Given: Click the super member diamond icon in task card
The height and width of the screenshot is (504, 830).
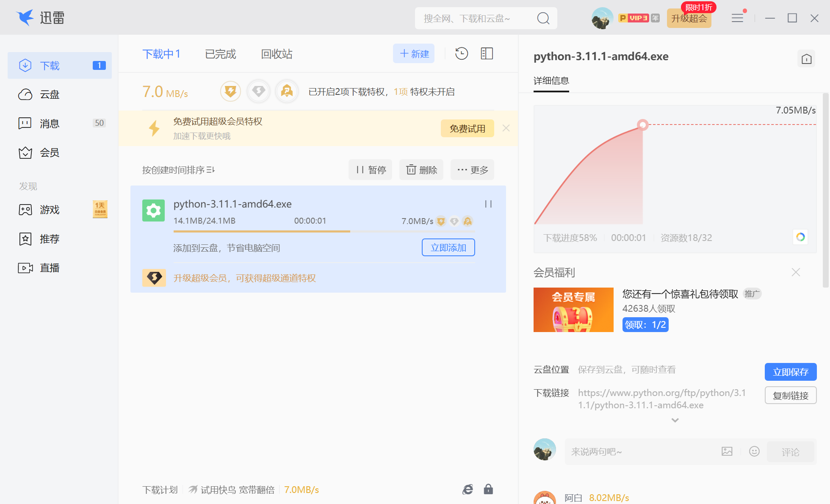Looking at the screenshot, I should coord(154,278).
